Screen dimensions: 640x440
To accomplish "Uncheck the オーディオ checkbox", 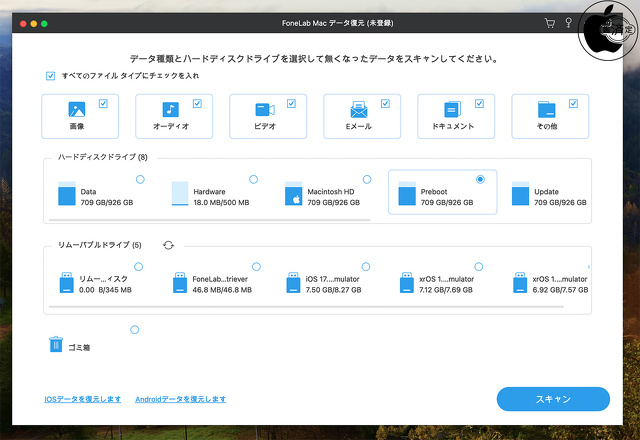I will pyautogui.click(x=197, y=104).
